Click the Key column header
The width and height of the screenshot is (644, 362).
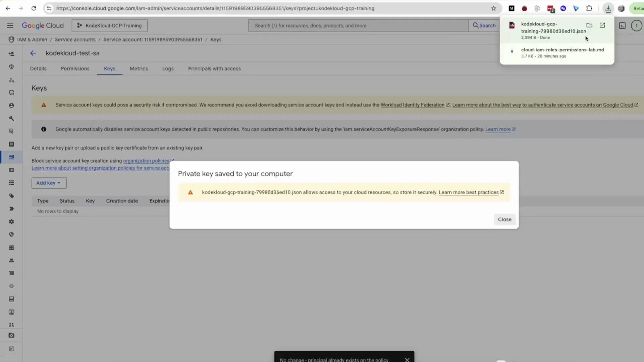coord(90,201)
